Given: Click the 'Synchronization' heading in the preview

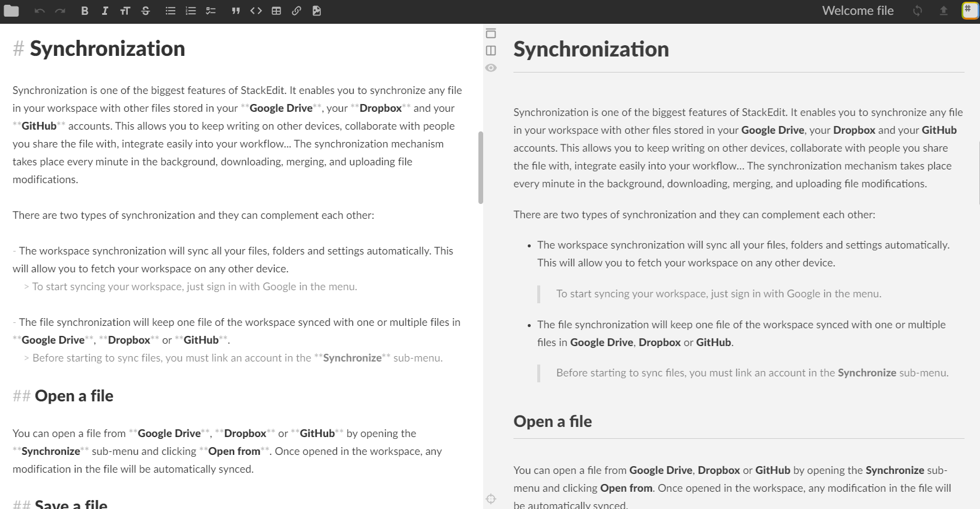Looking at the screenshot, I should click(591, 49).
